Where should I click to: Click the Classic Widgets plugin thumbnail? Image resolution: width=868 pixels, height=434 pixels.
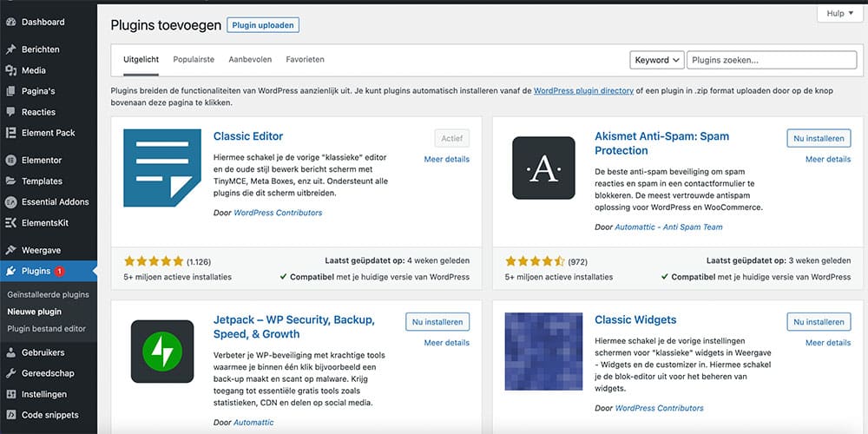[543, 352]
